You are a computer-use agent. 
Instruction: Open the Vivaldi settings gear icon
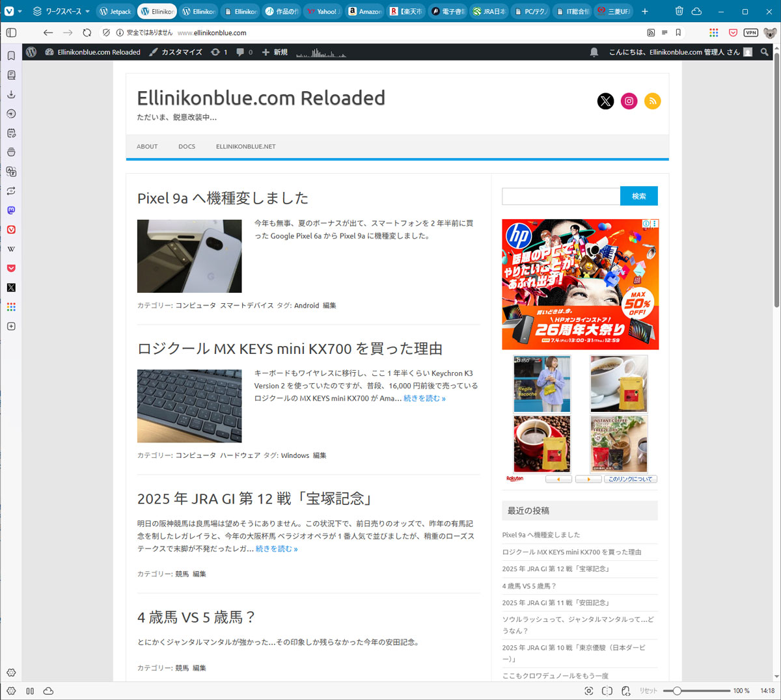(11, 673)
